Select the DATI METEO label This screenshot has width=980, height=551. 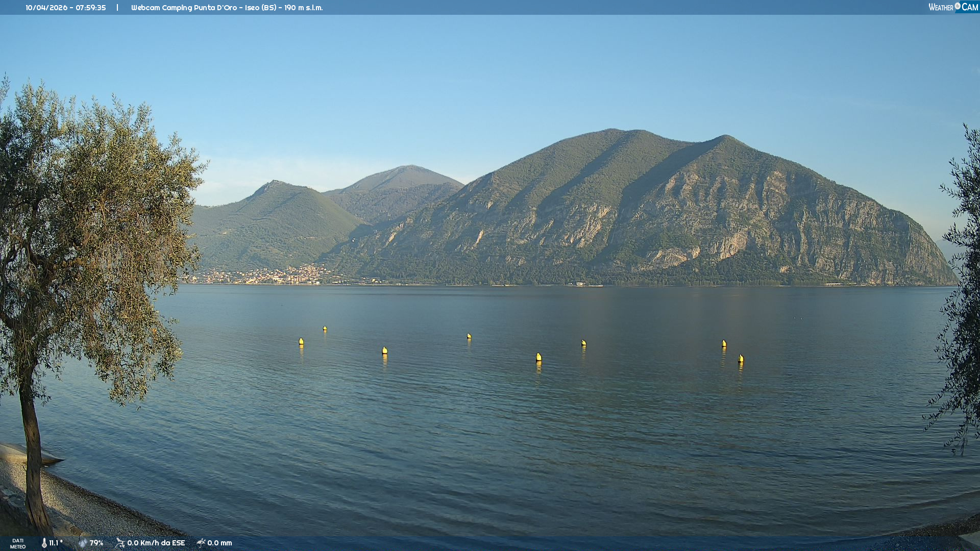18,543
